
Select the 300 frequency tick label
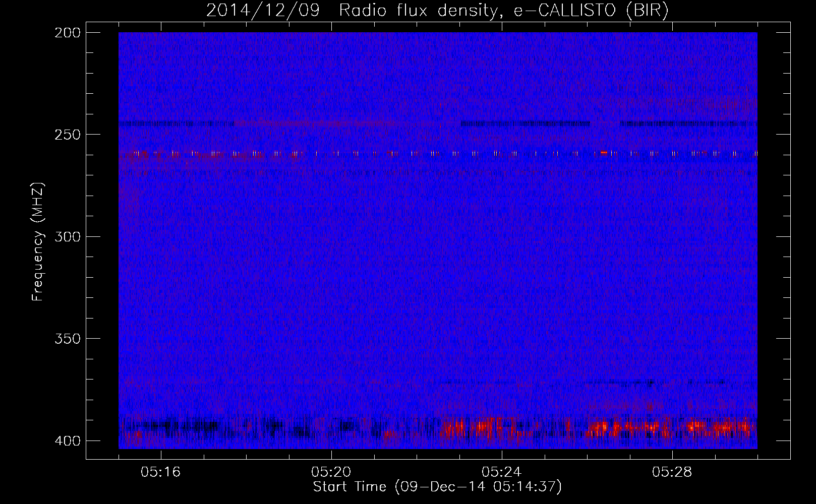coord(67,236)
